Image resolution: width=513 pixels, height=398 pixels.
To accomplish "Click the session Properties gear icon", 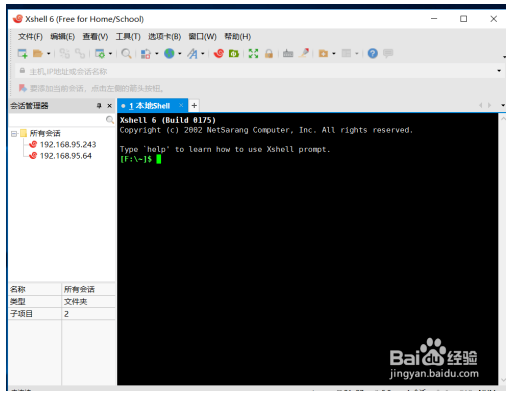I will [x=100, y=53].
